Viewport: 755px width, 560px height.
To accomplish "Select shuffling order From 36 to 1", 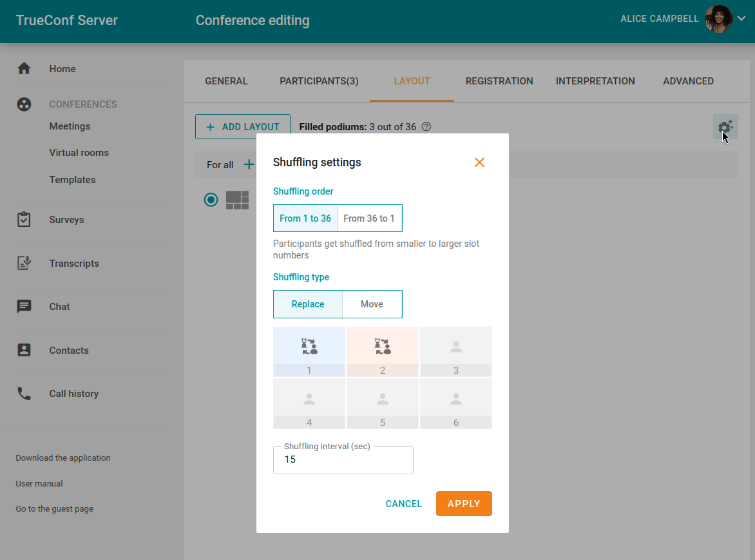I will coord(369,218).
